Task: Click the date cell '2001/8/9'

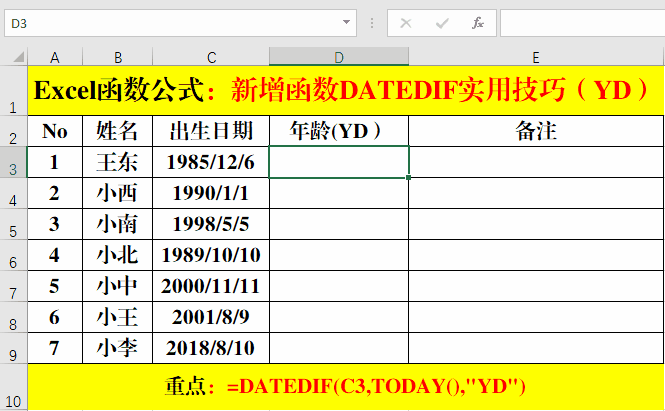Action: [x=211, y=317]
